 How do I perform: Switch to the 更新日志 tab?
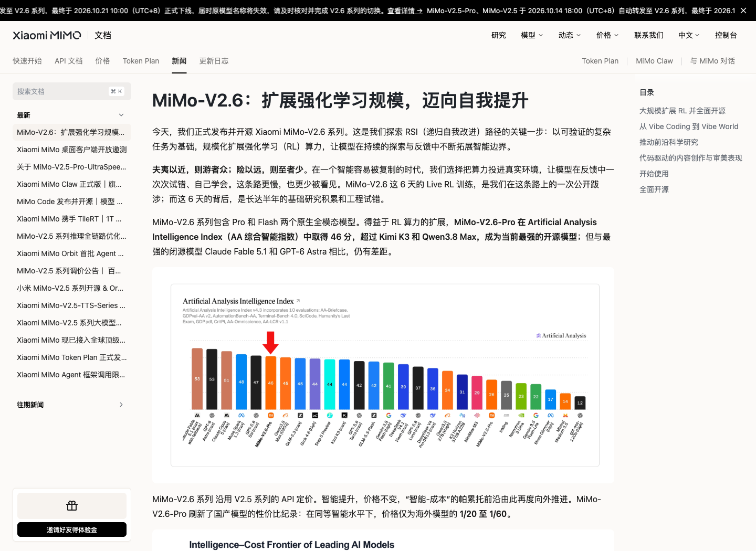[214, 61]
